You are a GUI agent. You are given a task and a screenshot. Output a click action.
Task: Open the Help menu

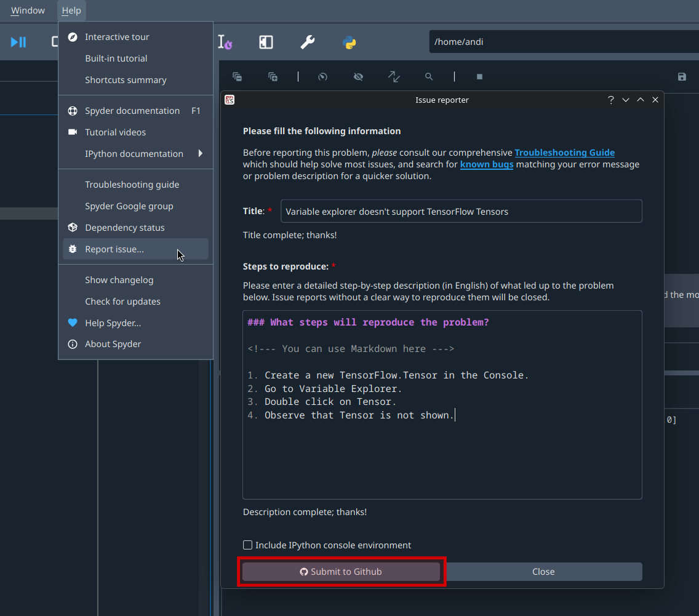(71, 10)
